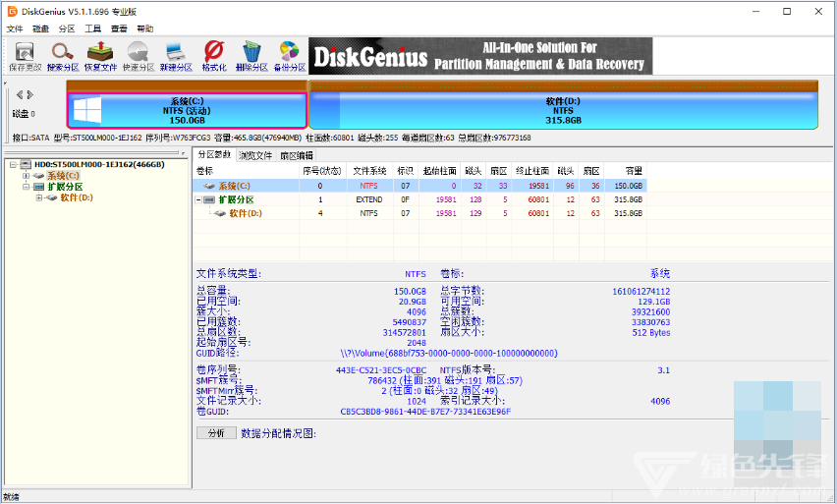837x504 pixels.
Task: Collapse the 扩展分区 node in the left tree
Action: [x=26, y=187]
